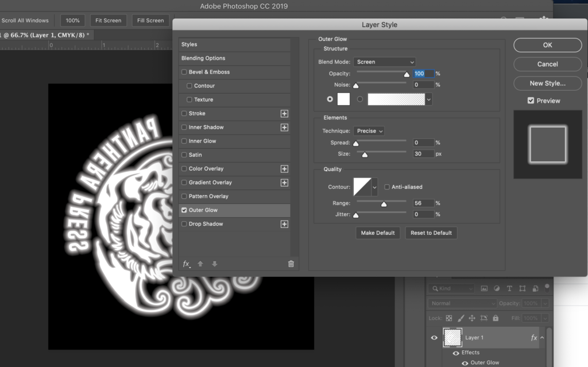Select the gradient glow radio button
The image size is (588, 367).
point(360,99)
